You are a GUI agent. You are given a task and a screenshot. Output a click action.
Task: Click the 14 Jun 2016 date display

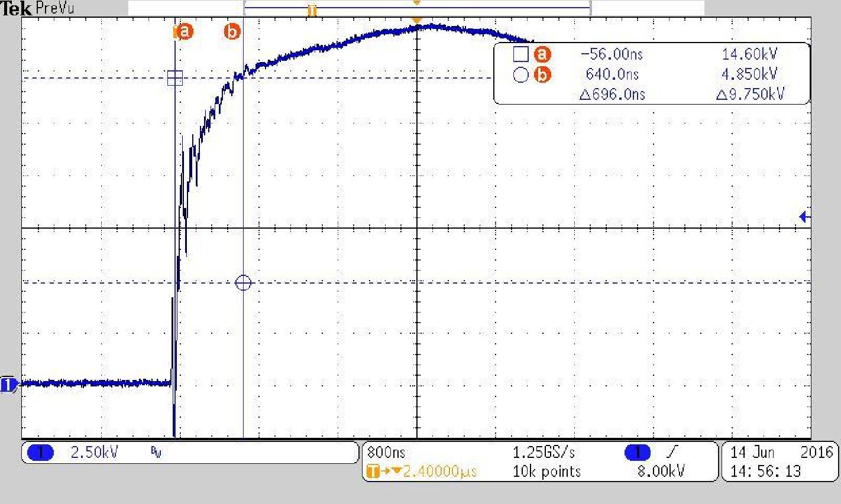tap(781, 453)
